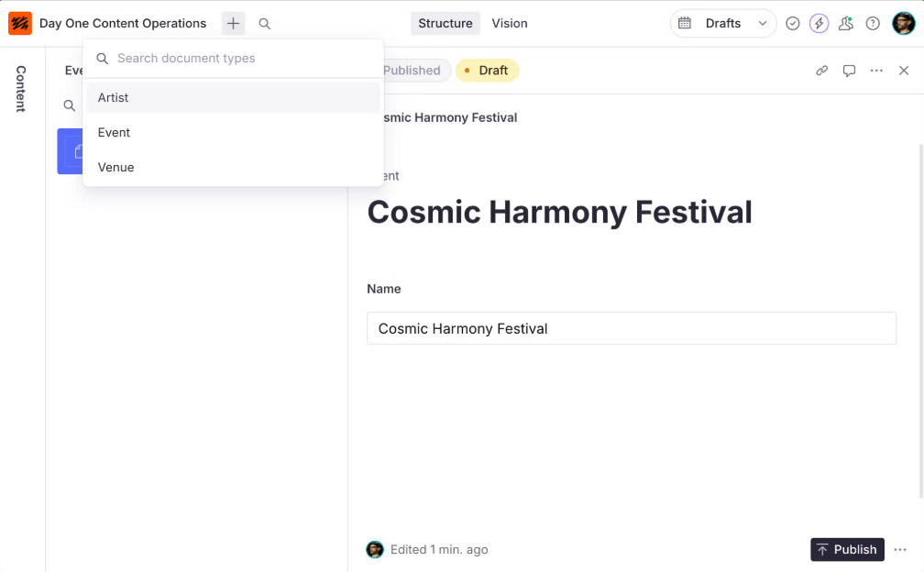The width and height of the screenshot is (924, 572).
Task: Choose Event document type
Action: pyautogui.click(x=234, y=133)
